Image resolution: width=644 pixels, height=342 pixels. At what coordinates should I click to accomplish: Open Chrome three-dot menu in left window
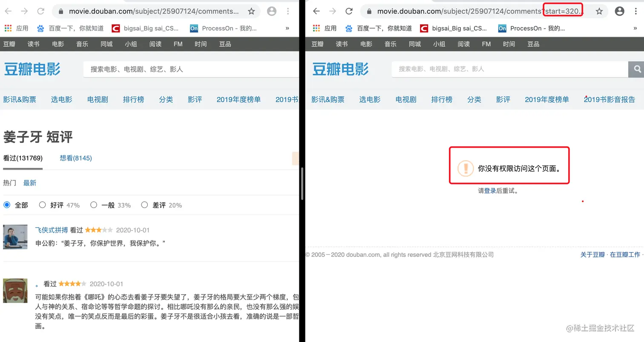288,11
